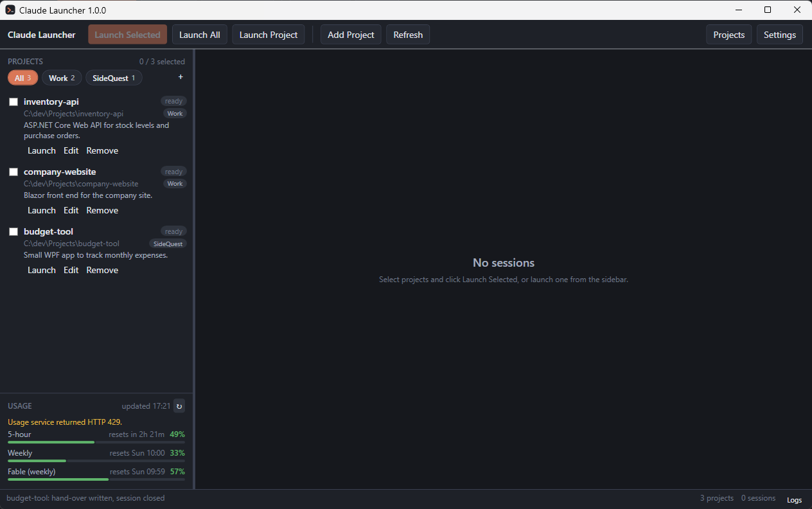The width and height of the screenshot is (812, 509).
Task: Click the "resets in 2h 21m" label
Action: pyautogui.click(x=137, y=434)
